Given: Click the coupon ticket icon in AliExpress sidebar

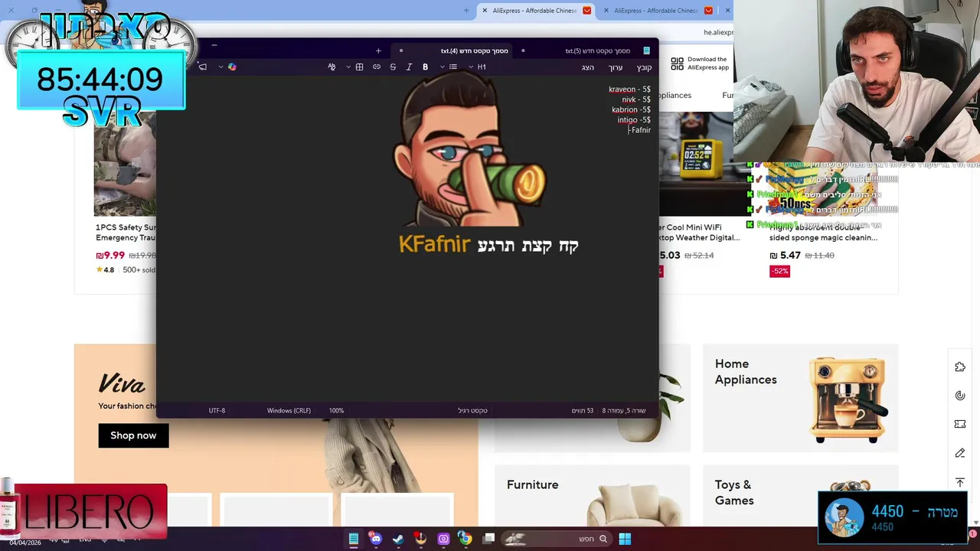Looking at the screenshot, I should coord(960,424).
